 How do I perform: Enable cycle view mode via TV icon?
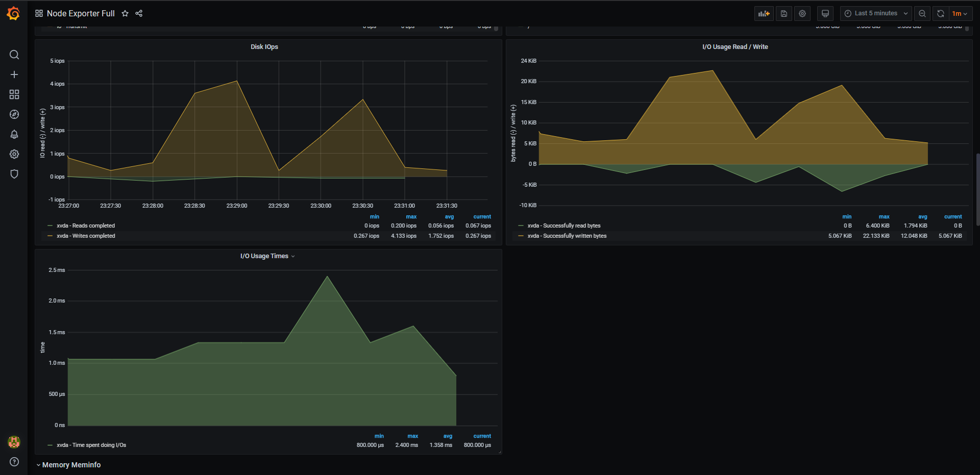(x=825, y=13)
